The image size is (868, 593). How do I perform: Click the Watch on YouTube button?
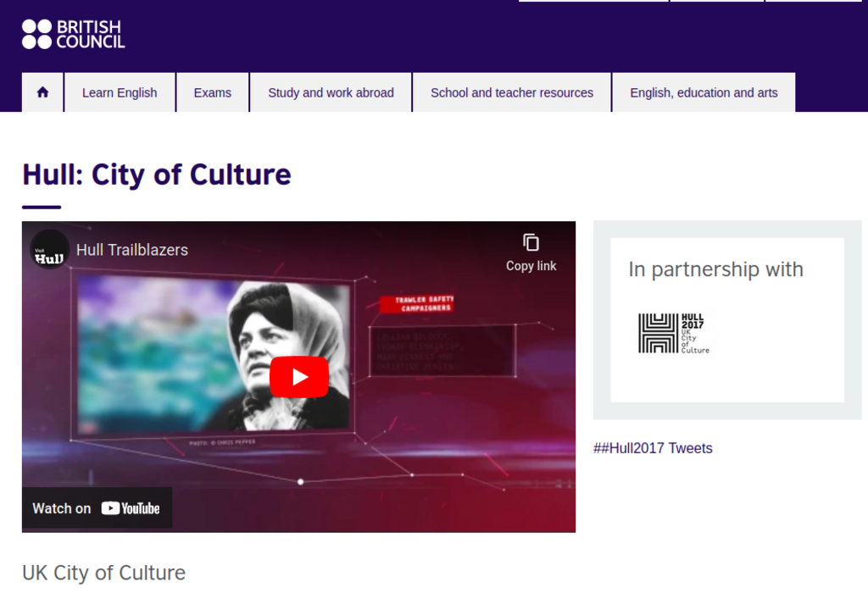pyautogui.click(x=97, y=508)
